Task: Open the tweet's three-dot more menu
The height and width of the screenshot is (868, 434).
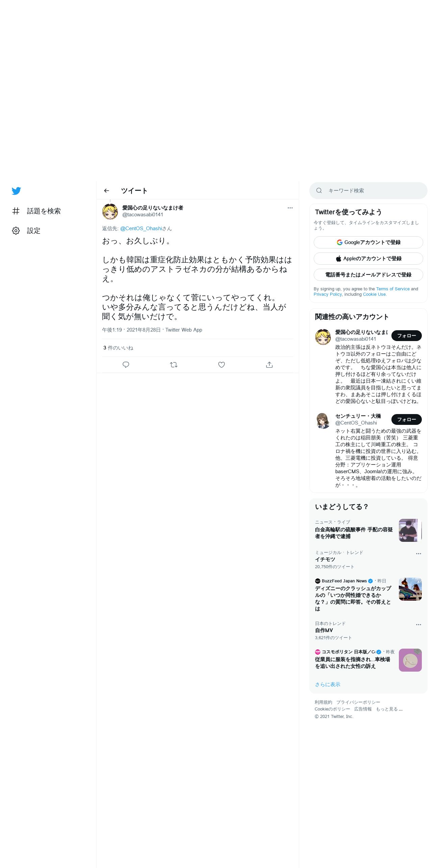Action: 290,208
